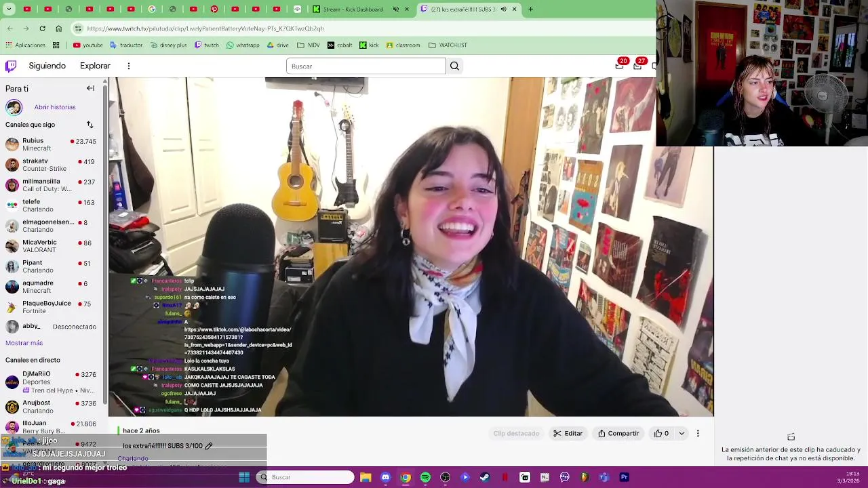The image size is (868, 488).
Task: Open the Siguiendo page
Action: (47, 66)
